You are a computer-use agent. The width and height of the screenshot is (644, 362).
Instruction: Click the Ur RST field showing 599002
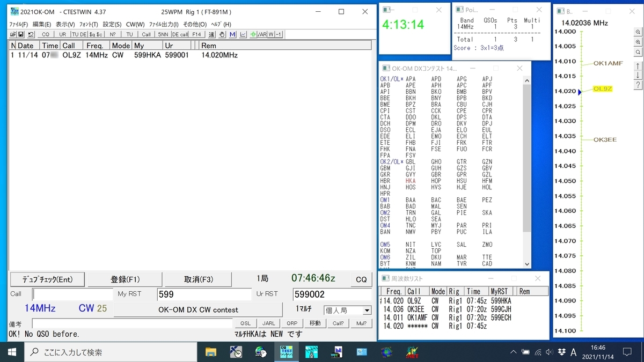click(x=333, y=294)
